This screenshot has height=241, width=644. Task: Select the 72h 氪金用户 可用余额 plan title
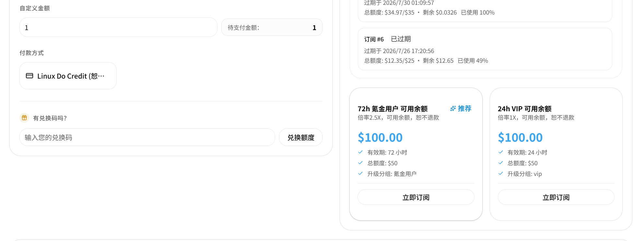pos(392,109)
